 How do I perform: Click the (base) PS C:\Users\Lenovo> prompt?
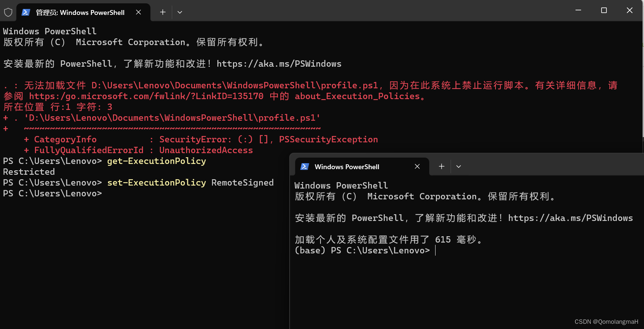click(x=362, y=250)
